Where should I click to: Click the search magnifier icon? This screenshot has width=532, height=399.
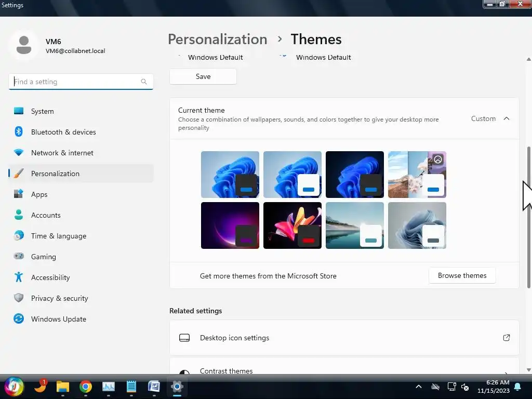pyautogui.click(x=144, y=82)
